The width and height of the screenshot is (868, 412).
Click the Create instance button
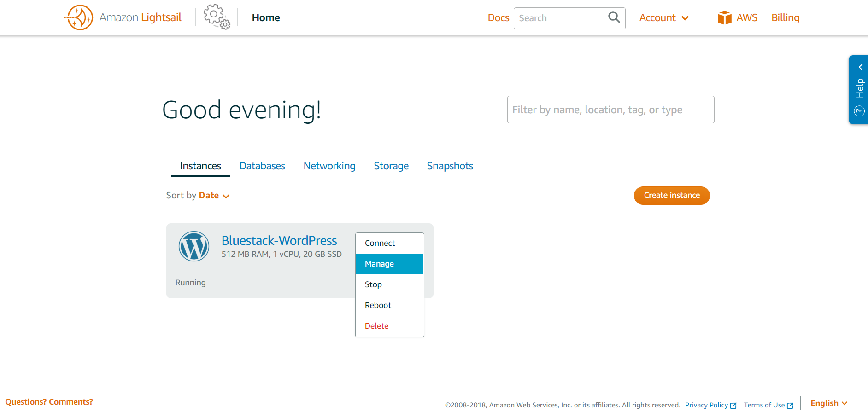click(672, 196)
